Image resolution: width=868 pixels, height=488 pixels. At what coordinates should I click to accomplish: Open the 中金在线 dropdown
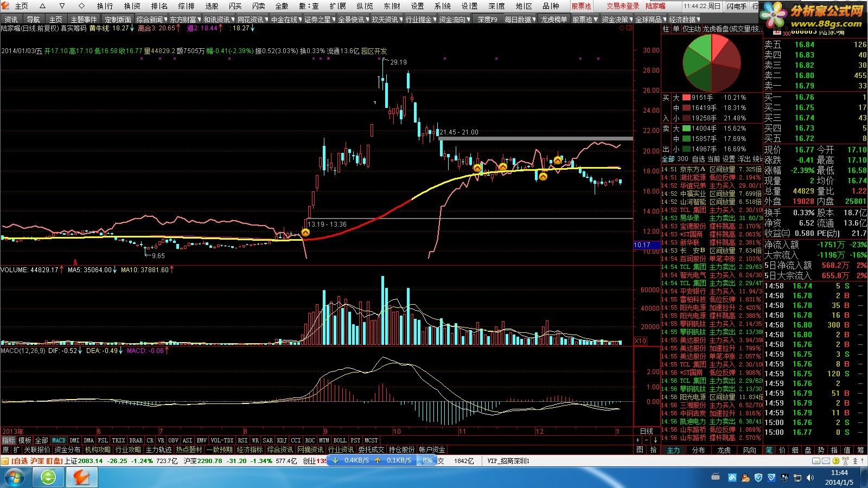[x=286, y=20]
